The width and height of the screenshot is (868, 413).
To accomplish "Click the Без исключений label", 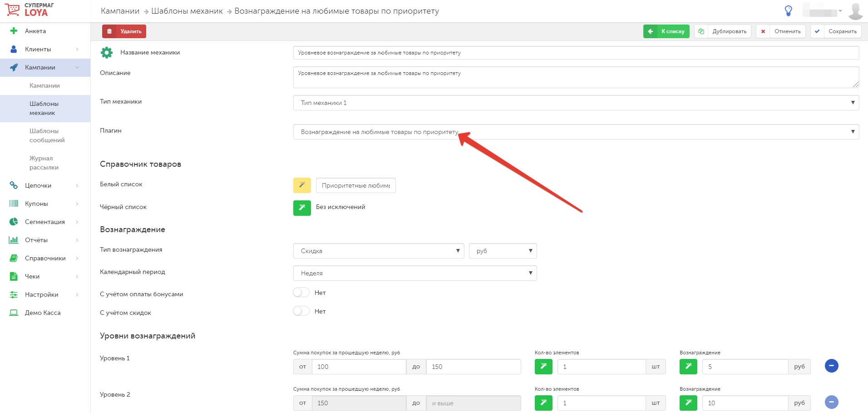I will pyautogui.click(x=340, y=207).
